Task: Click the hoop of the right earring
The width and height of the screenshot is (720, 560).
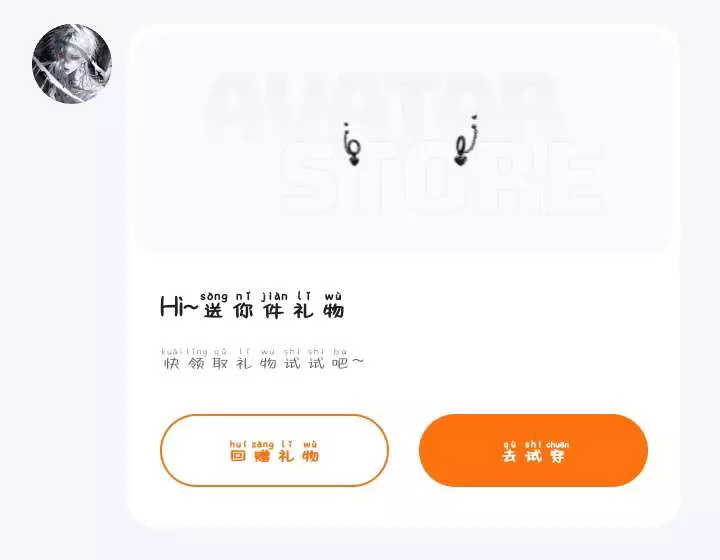Action: [x=462, y=146]
